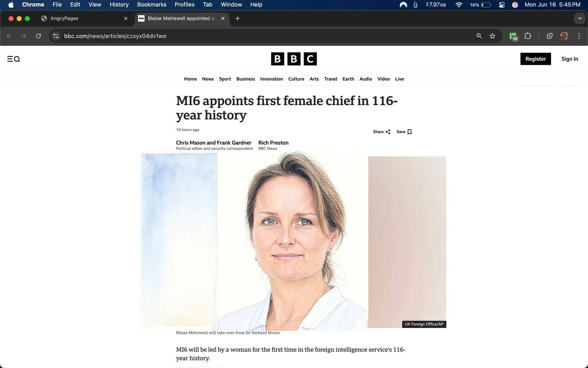Click the Share icon on the article

click(x=387, y=131)
